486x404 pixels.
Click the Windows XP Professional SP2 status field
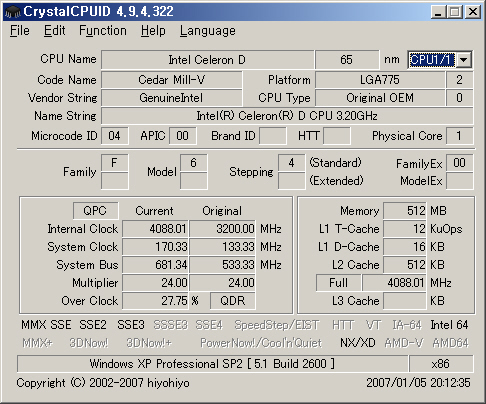coord(212,364)
